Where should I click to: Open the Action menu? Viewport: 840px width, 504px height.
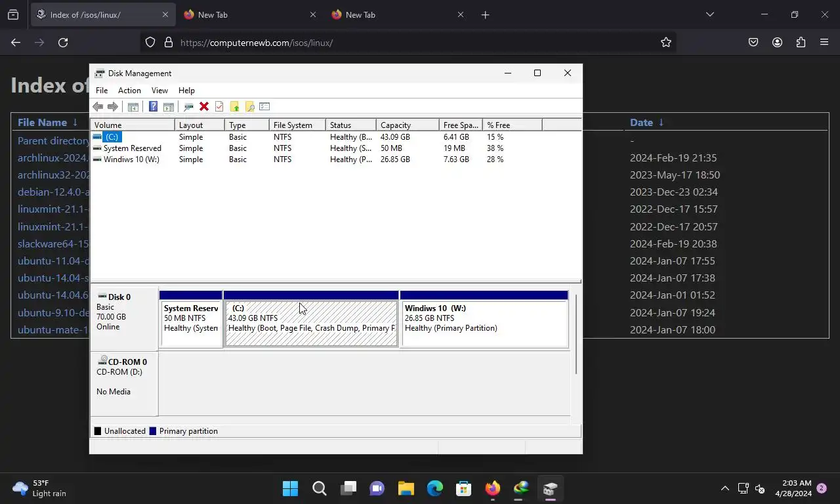[129, 91]
